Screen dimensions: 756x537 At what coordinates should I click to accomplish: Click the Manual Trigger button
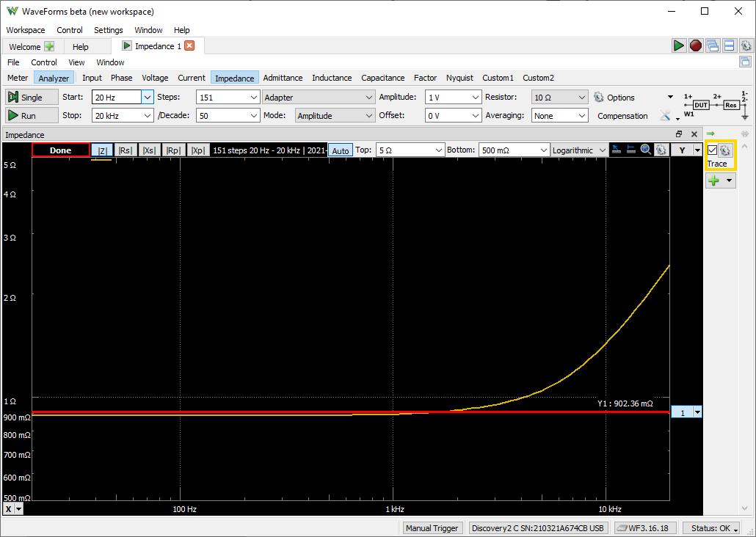[x=432, y=528]
